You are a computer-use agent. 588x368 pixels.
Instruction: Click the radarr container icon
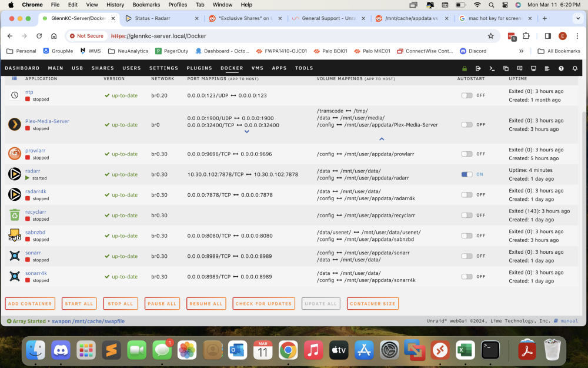15,174
